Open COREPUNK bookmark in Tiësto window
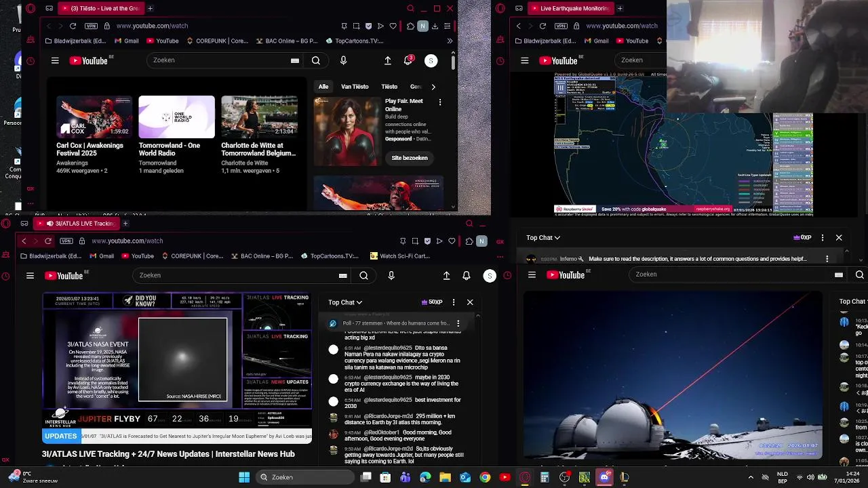868x488 pixels. coord(217,41)
